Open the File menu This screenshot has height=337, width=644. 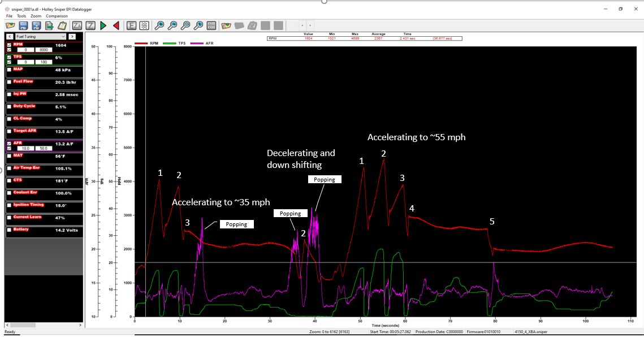9,16
